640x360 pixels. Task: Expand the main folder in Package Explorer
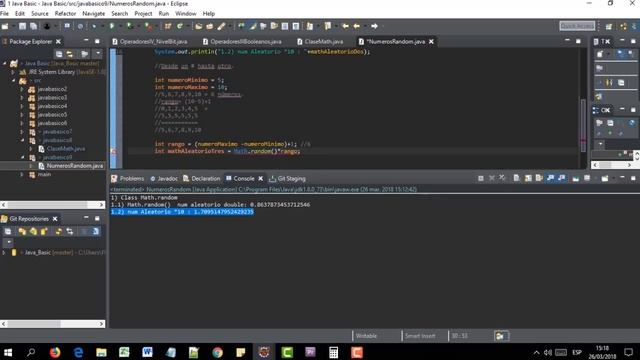point(22,174)
